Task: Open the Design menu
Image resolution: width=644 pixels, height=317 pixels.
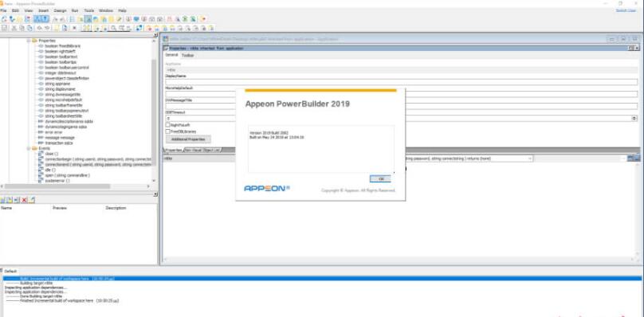Action: click(x=60, y=10)
